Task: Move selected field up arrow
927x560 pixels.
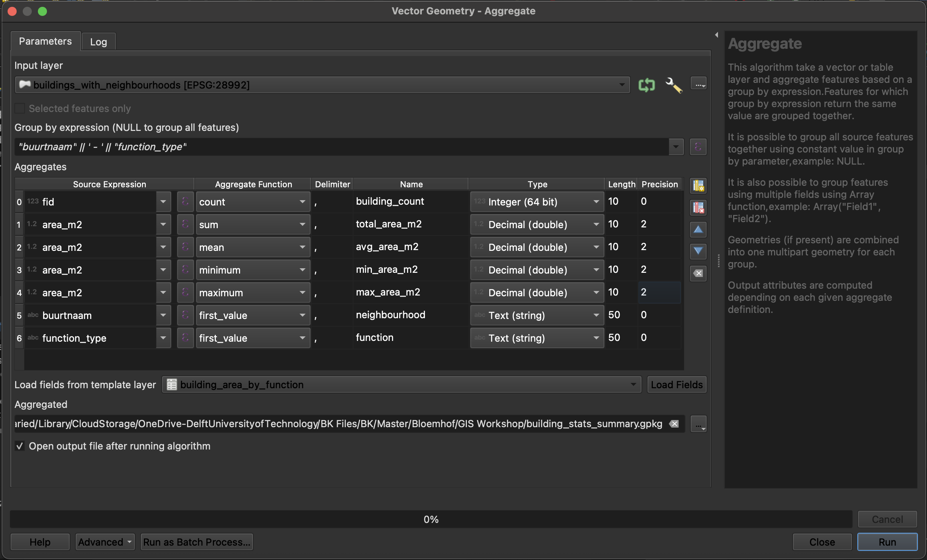Action: 698,229
